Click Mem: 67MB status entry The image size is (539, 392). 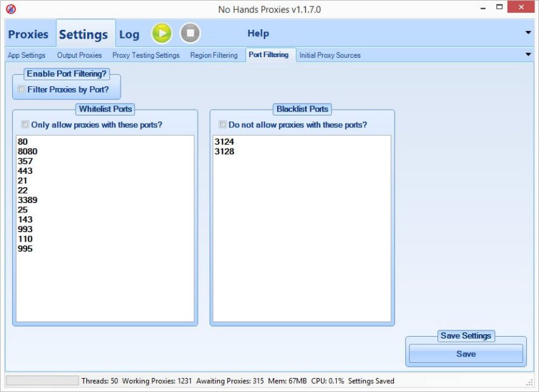tap(287, 381)
